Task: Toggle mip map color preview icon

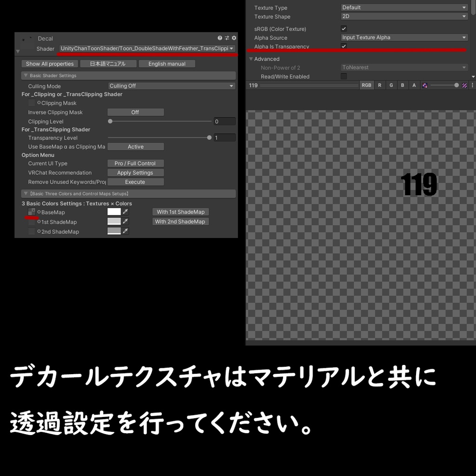Action: click(x=425, y=86)
